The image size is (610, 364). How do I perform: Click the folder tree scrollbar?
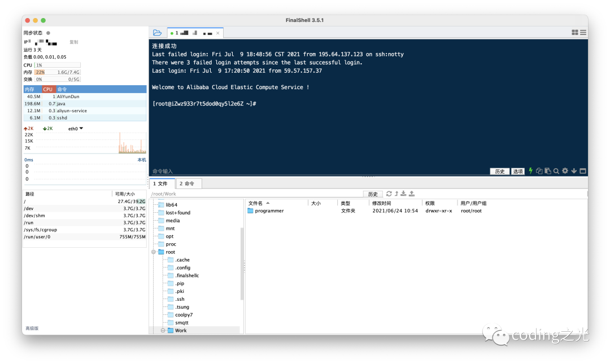tap(242, 264)
